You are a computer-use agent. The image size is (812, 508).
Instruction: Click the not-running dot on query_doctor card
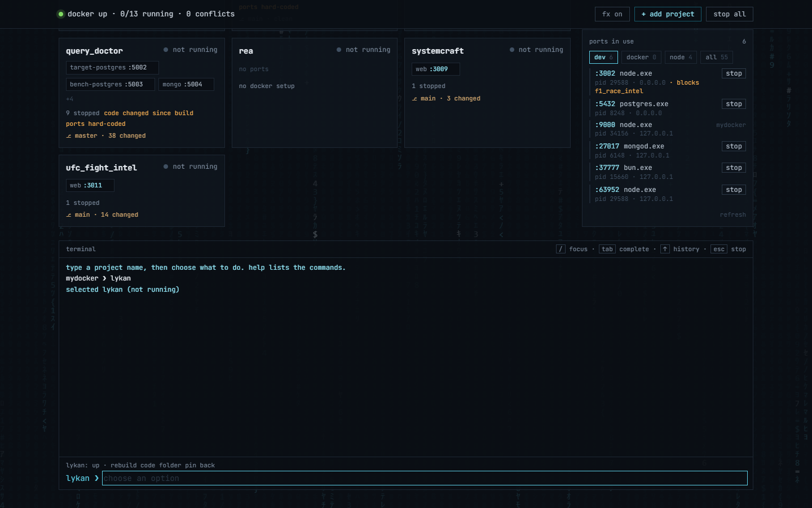point(166,50)
